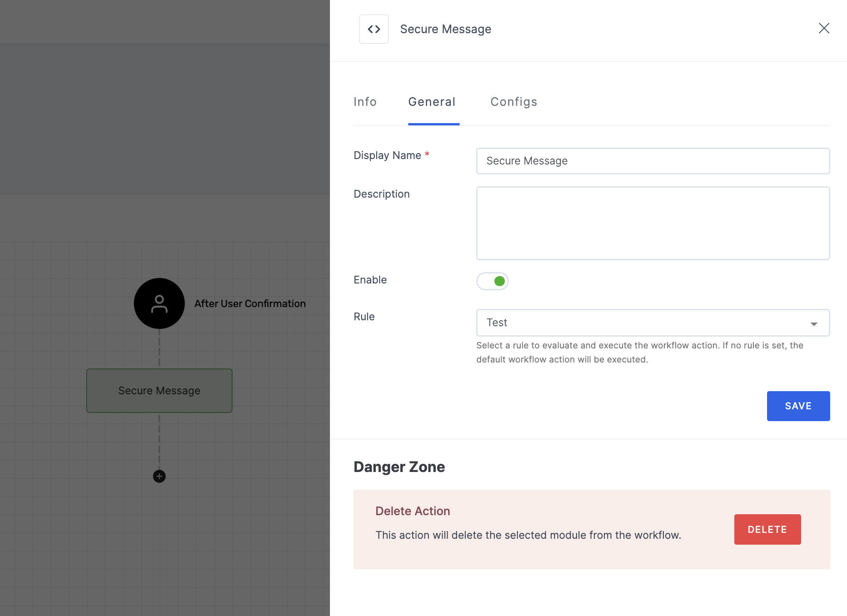
Task: Click the Description label
Action: coord(382,194)
